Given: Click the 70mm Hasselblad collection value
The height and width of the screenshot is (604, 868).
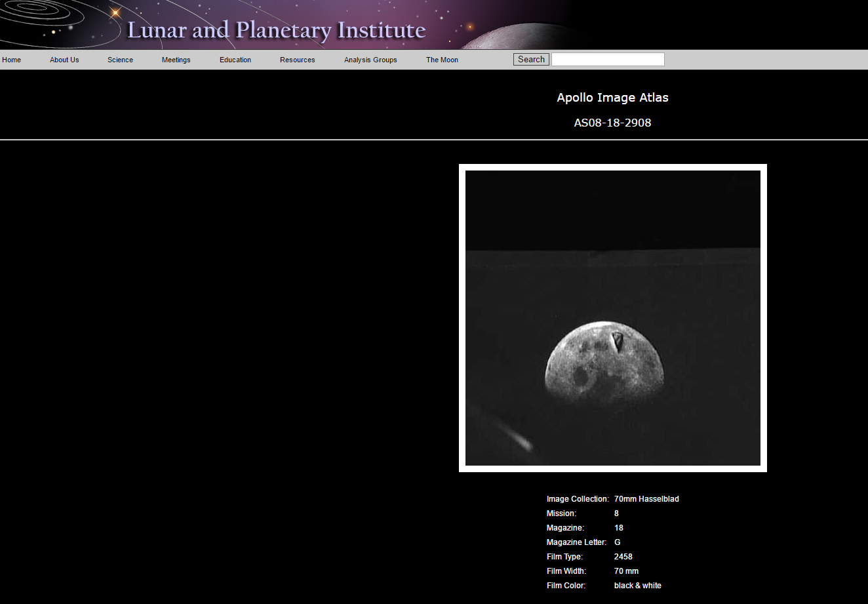Looking at the screenshot, I should [x=646, y=499].
